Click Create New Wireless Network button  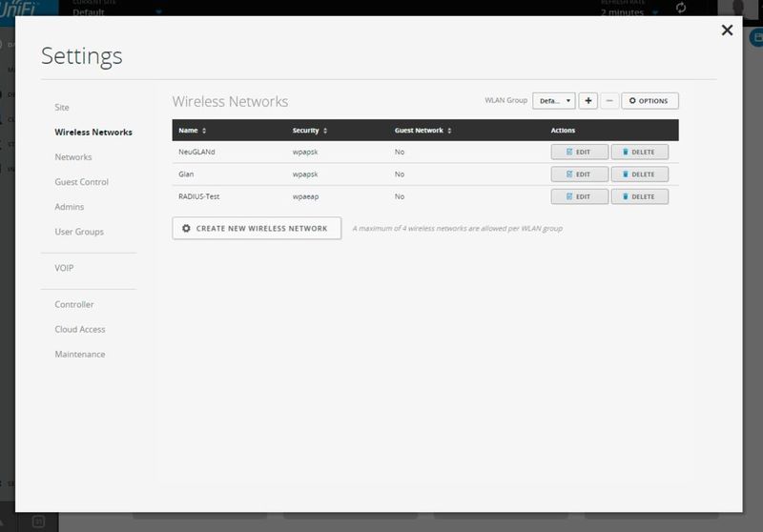tap(256, 229)
